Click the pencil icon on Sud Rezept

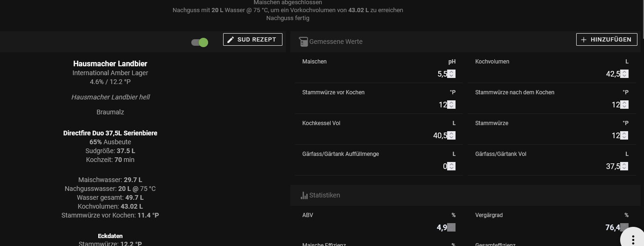pyautogui.click(x=231, y=40)
